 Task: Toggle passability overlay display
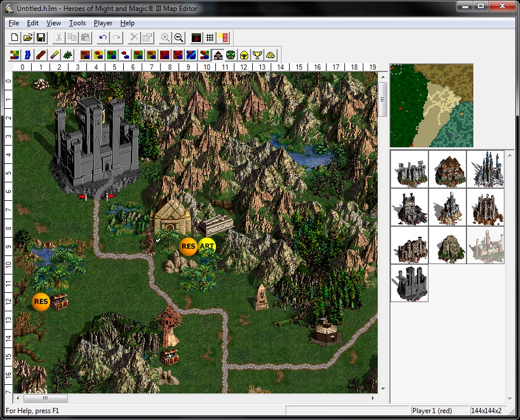pos(223,37)
